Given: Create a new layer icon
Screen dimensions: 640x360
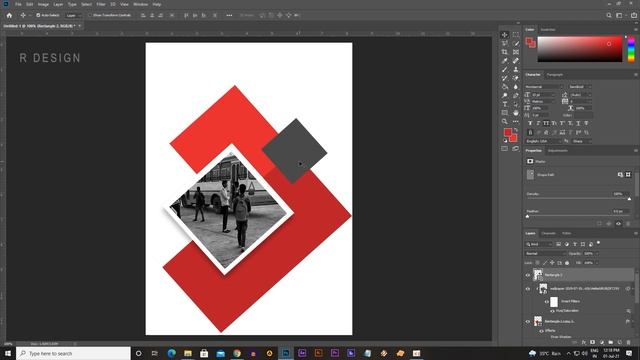Looking at the screenshot, I should tap(620, 342).
